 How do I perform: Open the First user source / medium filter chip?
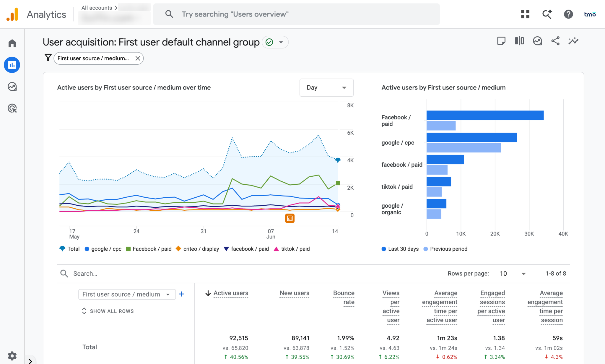click(x=93, y=58)
